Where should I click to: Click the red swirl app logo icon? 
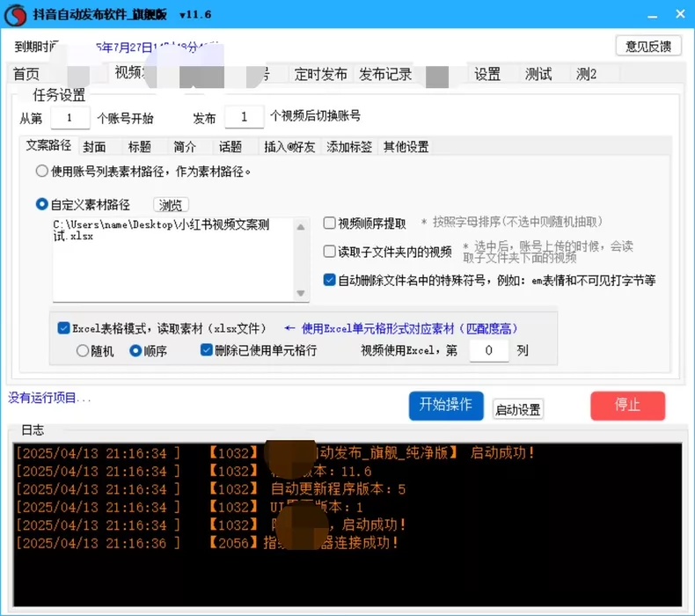[x=15, y=15]
